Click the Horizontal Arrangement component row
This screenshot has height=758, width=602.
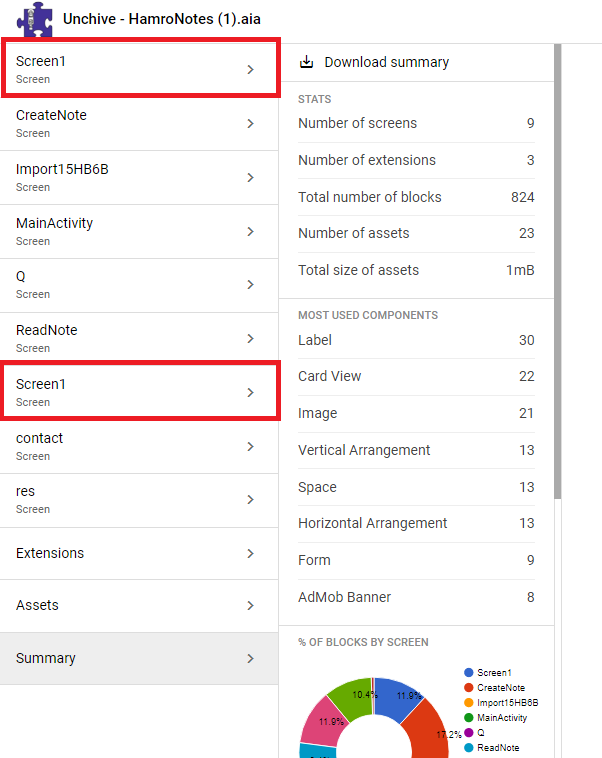[416, 524]
